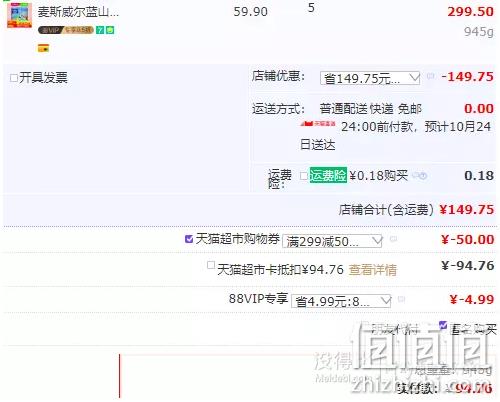Click the orange card icon below badges
This screenshot has height=402, width=500.
[x=43, y=48]
